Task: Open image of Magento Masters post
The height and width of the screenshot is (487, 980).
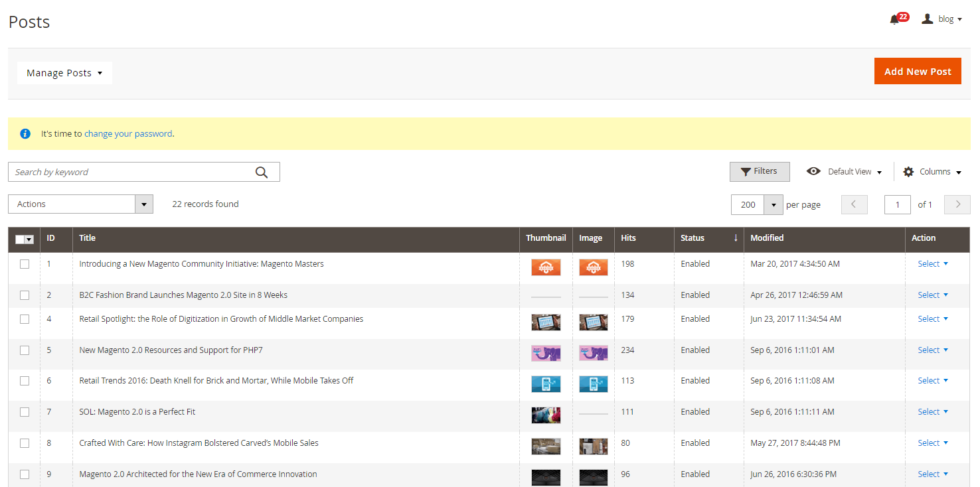Action: (594, 267)
